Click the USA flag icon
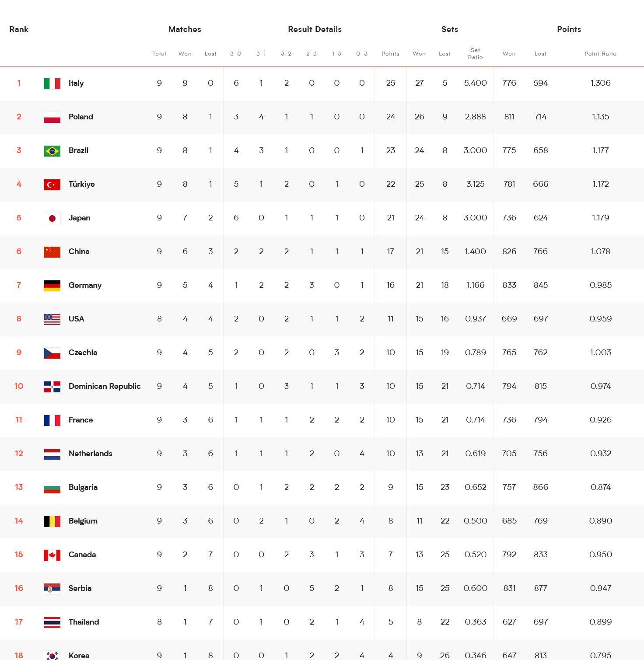The image size is (644, 660). point(52,319)
